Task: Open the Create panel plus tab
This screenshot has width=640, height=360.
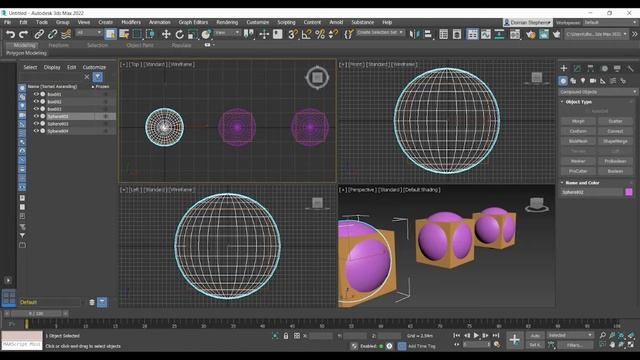Action: (x=564, y=68)
